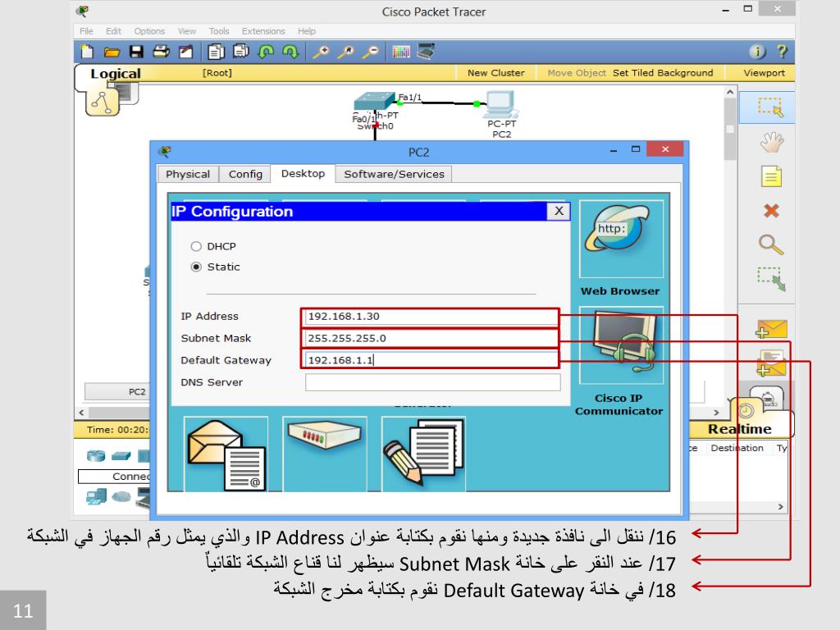Image resolution: width=840 pixels, height=630 pixels.
Task: Minimize the PC2 window
Action: pyautogui.click(x=614, y=150)
